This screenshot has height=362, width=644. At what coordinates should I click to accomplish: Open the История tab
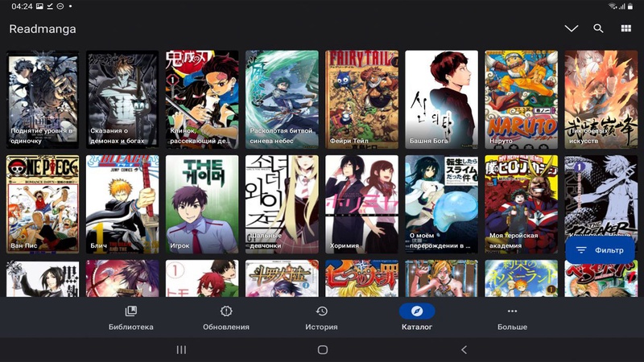(321, 318)
